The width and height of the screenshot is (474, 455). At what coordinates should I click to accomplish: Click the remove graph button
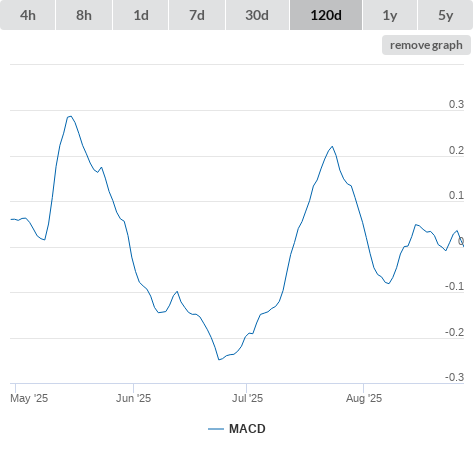[x=426, y=45]
